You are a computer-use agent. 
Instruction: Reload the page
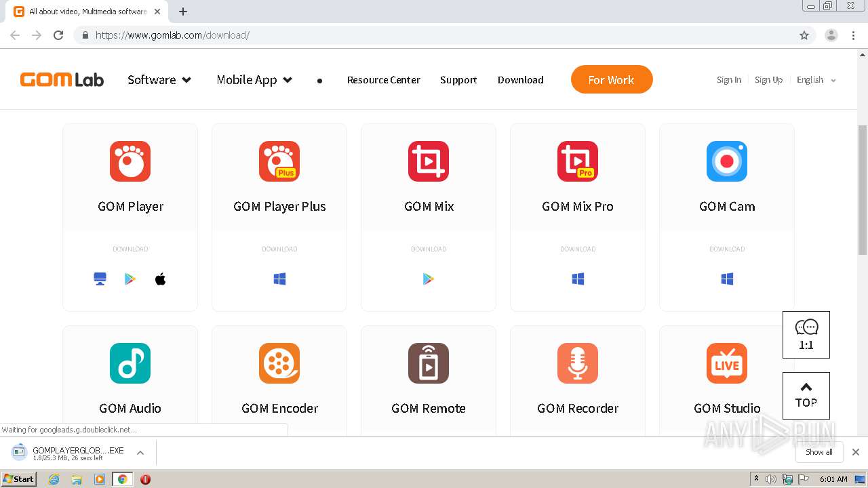58,35
